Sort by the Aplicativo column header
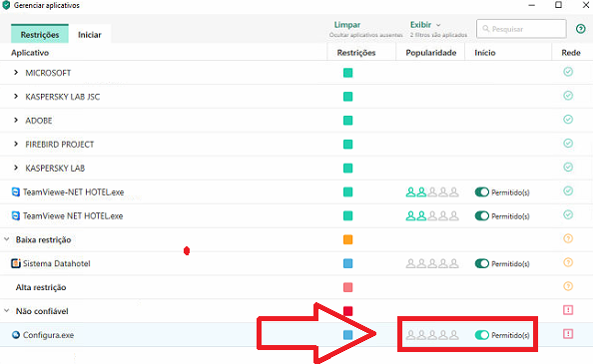This screenshot has height=364, width=593. [30, 53]
